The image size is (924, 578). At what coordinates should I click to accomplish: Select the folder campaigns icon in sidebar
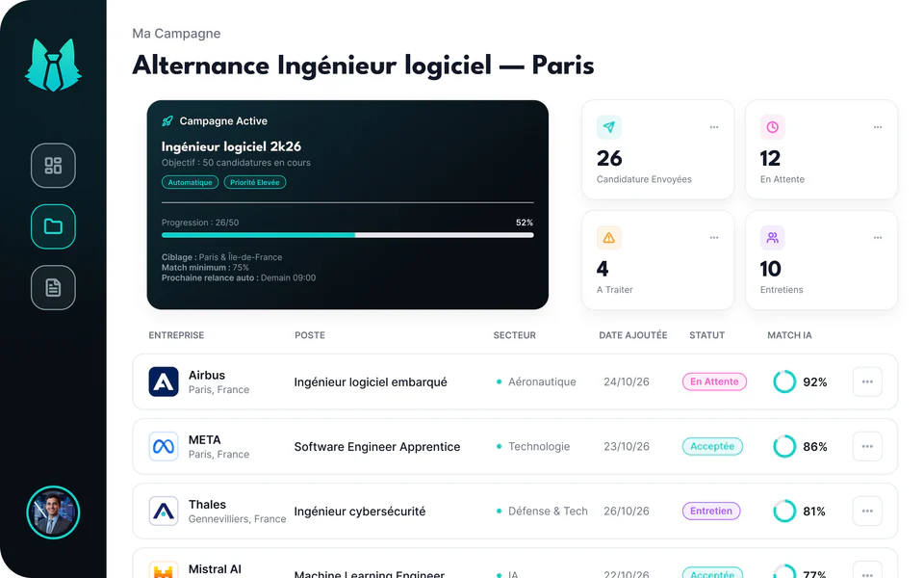[53, 226]
